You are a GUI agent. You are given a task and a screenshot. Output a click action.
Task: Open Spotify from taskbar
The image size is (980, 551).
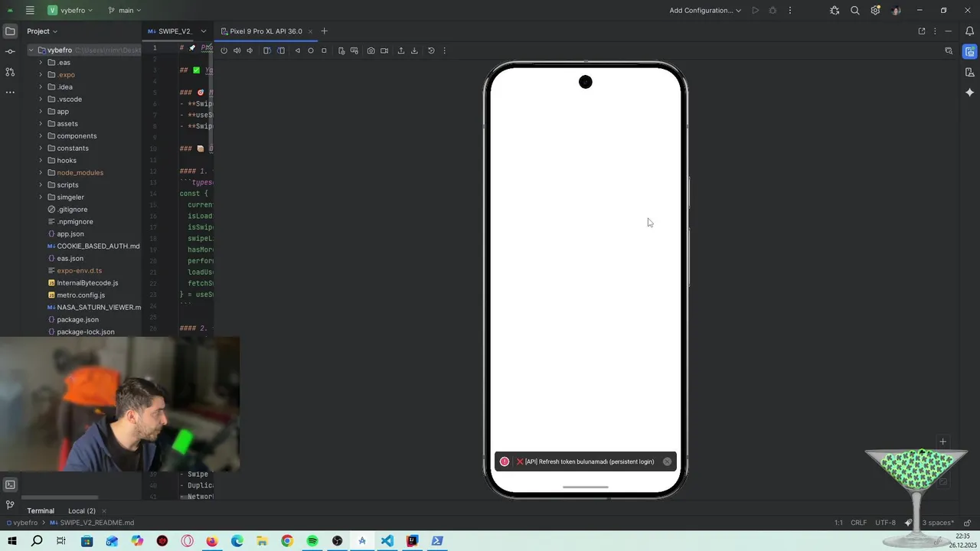[x=312, y=541]
